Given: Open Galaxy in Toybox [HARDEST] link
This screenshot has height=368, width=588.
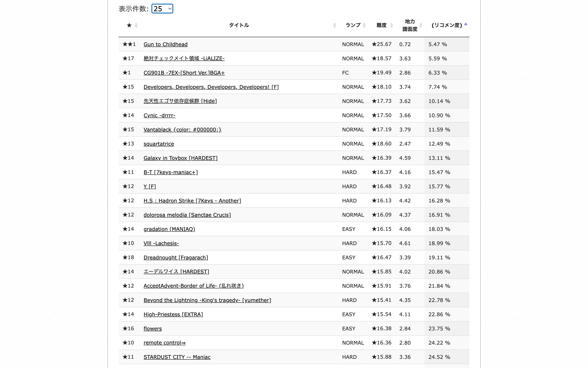Looking at the screenshot, I should point(180,158).
